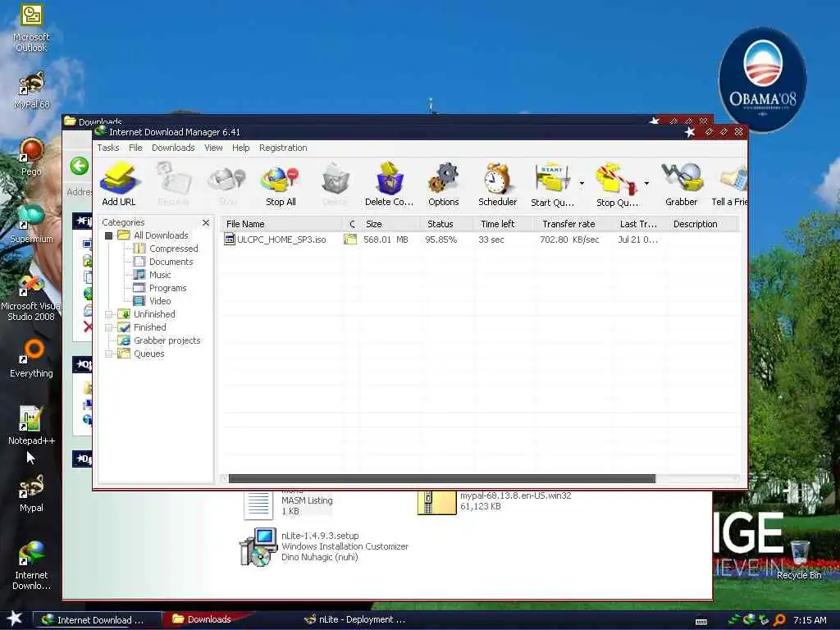Click the Delete Completed toolbar icon

coord(390,184)
